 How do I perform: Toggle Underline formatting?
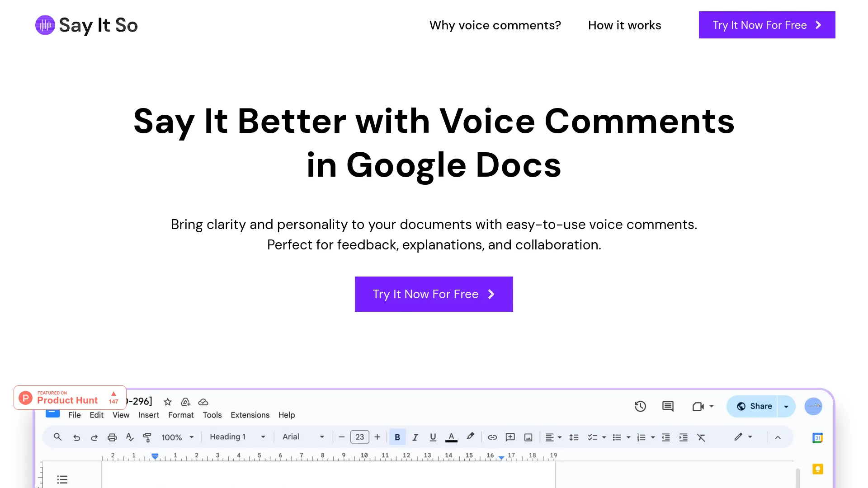(x=433, y=437)
